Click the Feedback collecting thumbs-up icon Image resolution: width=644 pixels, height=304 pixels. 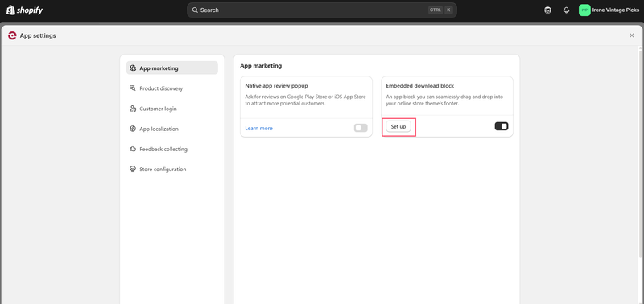click(x=133, y=149)
